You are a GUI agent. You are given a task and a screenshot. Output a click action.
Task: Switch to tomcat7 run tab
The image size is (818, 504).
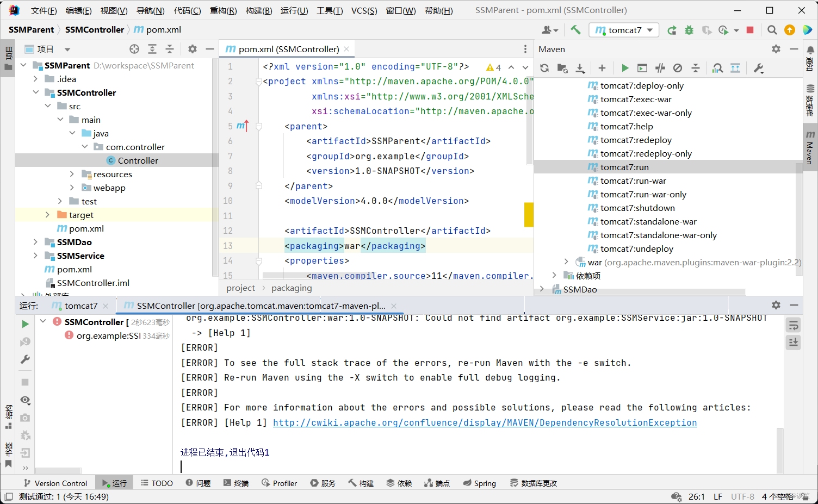81,306
